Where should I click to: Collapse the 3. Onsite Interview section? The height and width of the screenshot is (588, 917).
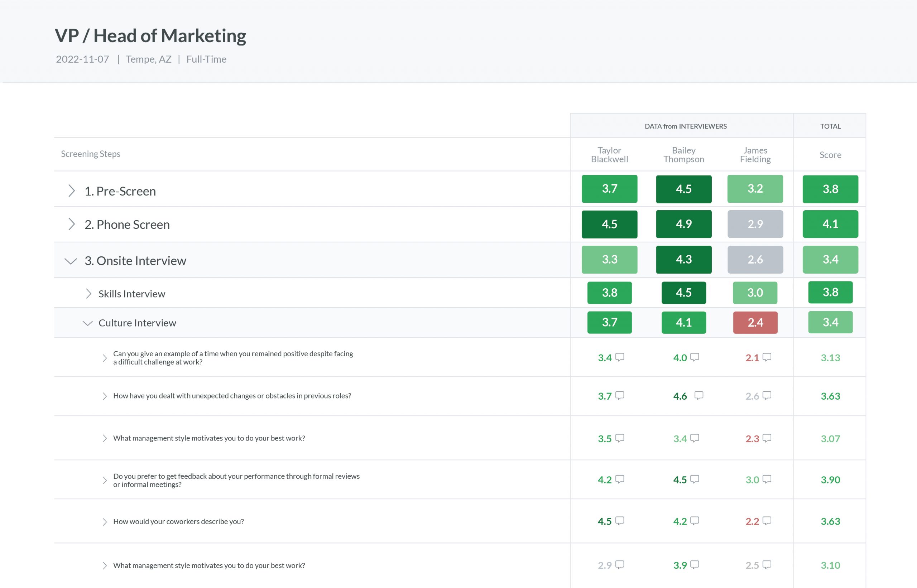coord(71,261)
